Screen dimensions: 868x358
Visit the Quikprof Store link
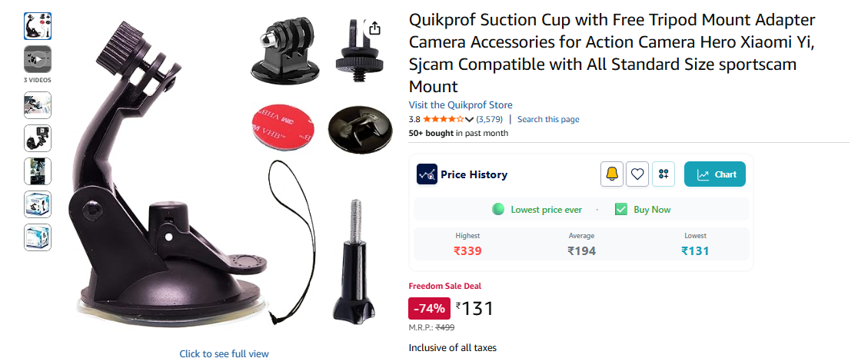tap(461, 104)
